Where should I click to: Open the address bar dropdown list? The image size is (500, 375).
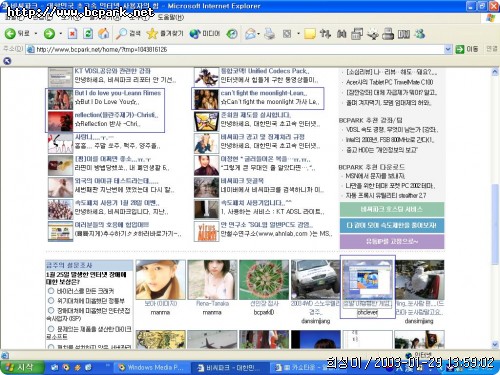(448, 50)
